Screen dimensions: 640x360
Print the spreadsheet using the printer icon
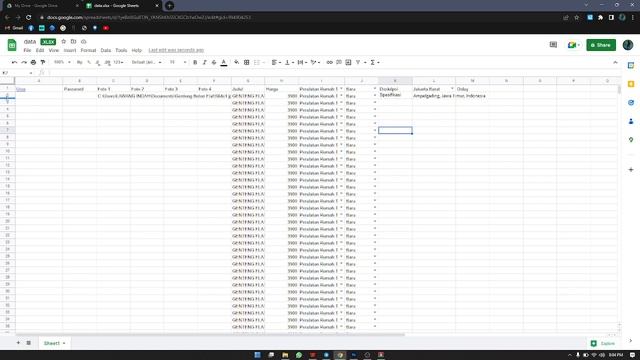point(33,62)
